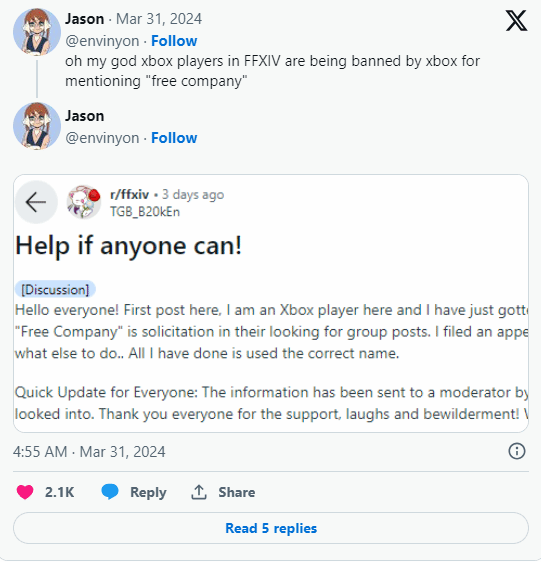Screen dimensions: 541x562
Task: Click the 2.1K likes count
Action: 60,492
